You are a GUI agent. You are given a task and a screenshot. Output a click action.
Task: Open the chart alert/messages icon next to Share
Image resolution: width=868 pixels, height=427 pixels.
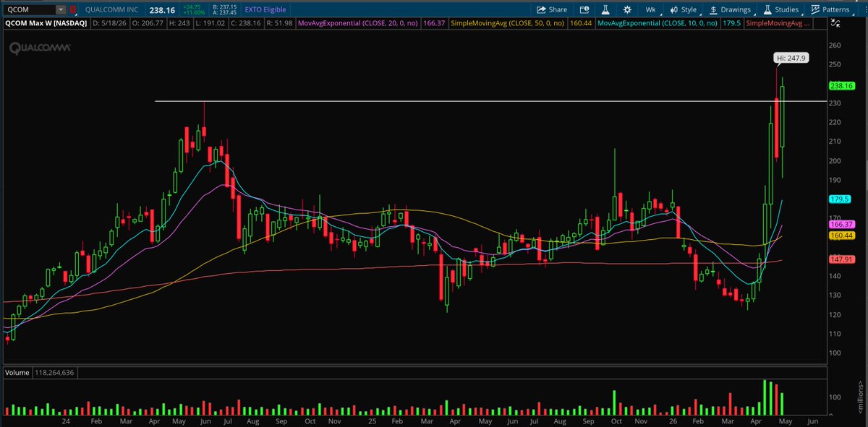click(x=583, y=10)
